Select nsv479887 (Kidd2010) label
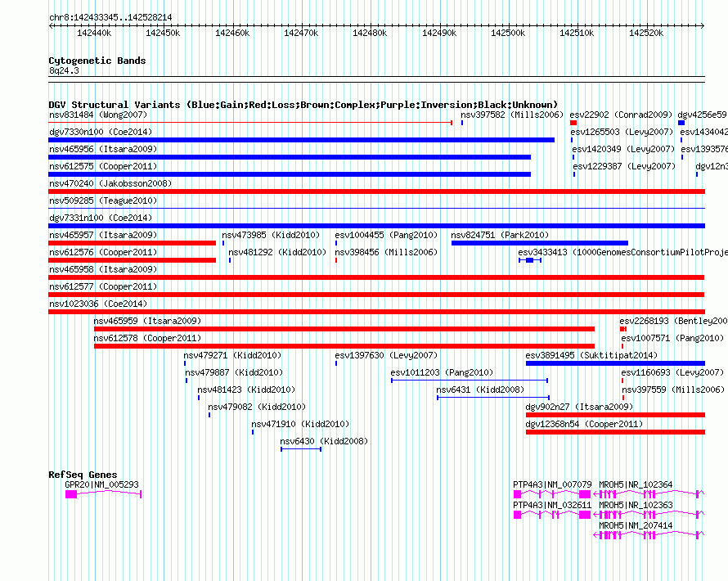This screenshot has height=581, width=728. click(234, 372)
